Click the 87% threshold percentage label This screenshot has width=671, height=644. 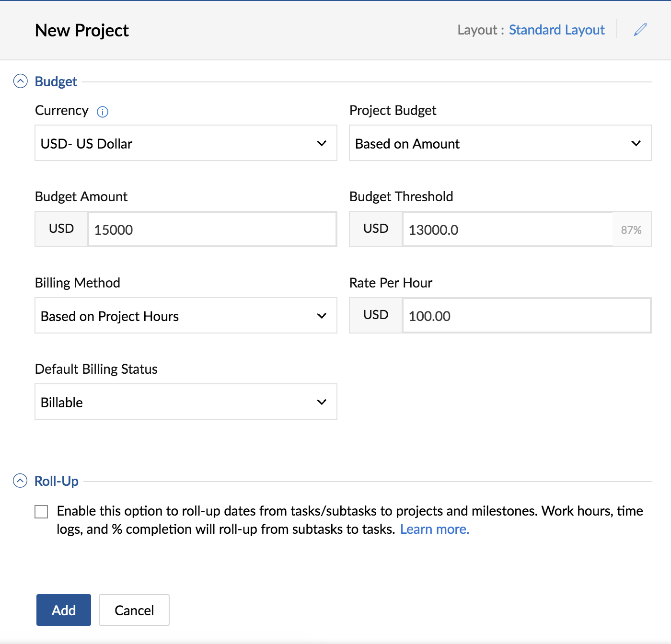631,230
